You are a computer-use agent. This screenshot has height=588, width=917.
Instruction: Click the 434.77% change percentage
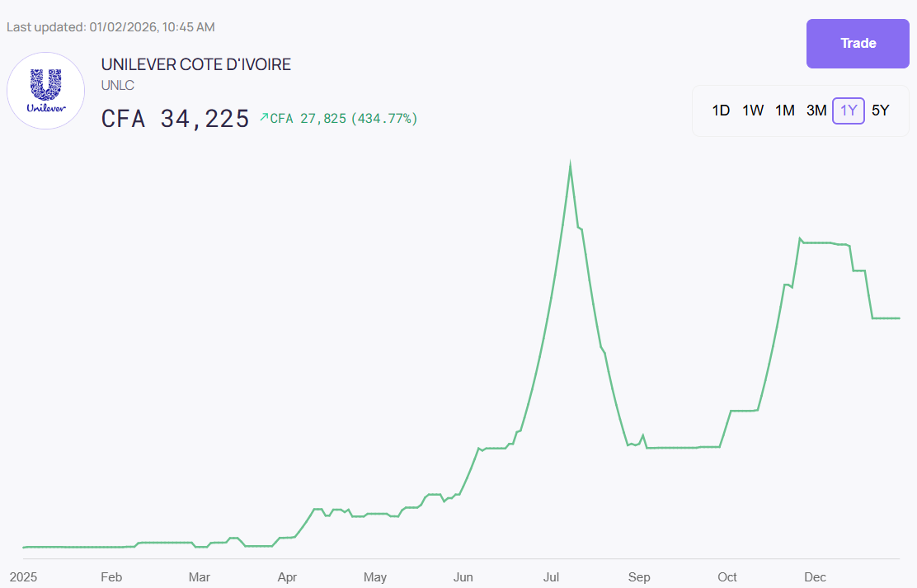(384, 119)
